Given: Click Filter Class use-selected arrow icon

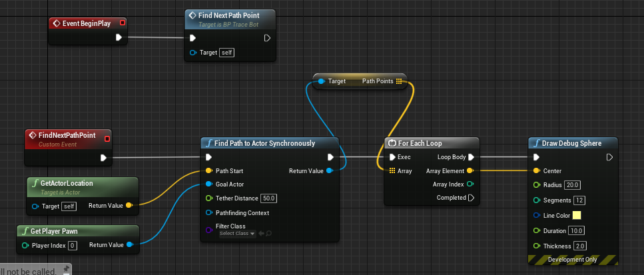Looking at the screenshot, I should [x=261, y=234].
